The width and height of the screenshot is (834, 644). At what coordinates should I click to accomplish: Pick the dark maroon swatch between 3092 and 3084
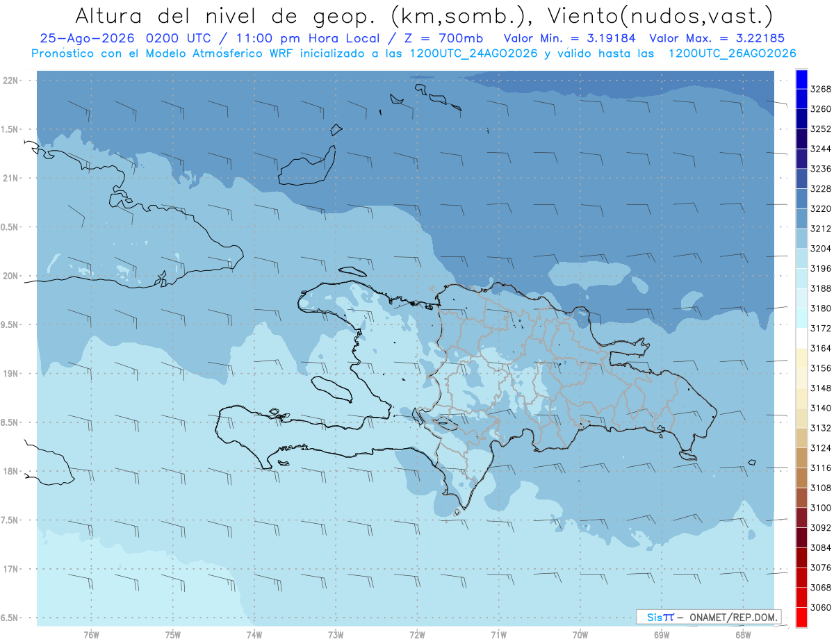[x=801, y=538]
